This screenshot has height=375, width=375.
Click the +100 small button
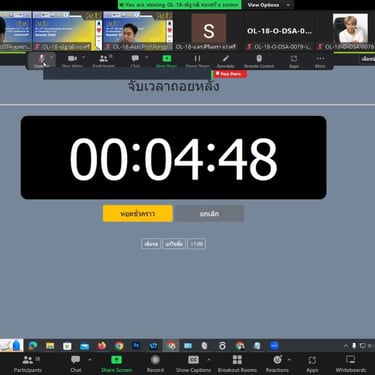[196, 244]
